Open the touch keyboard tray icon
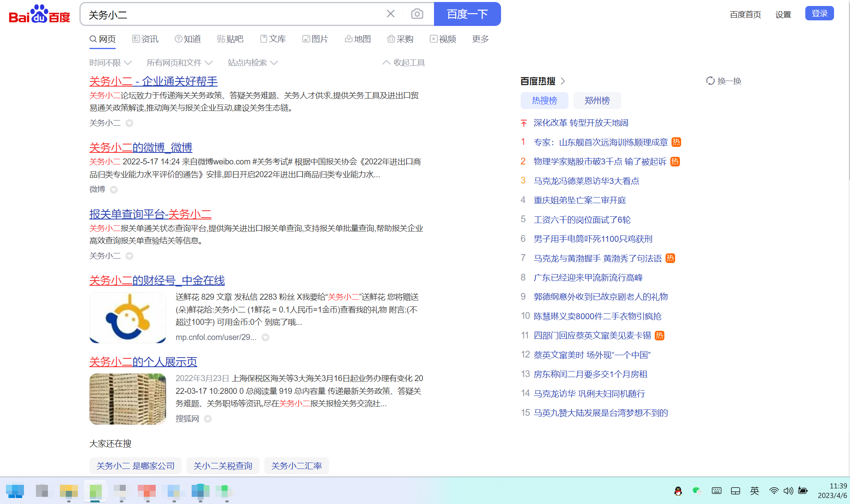Image resolution: width=850 pixels, height=504 pixels. coord(717,491)
